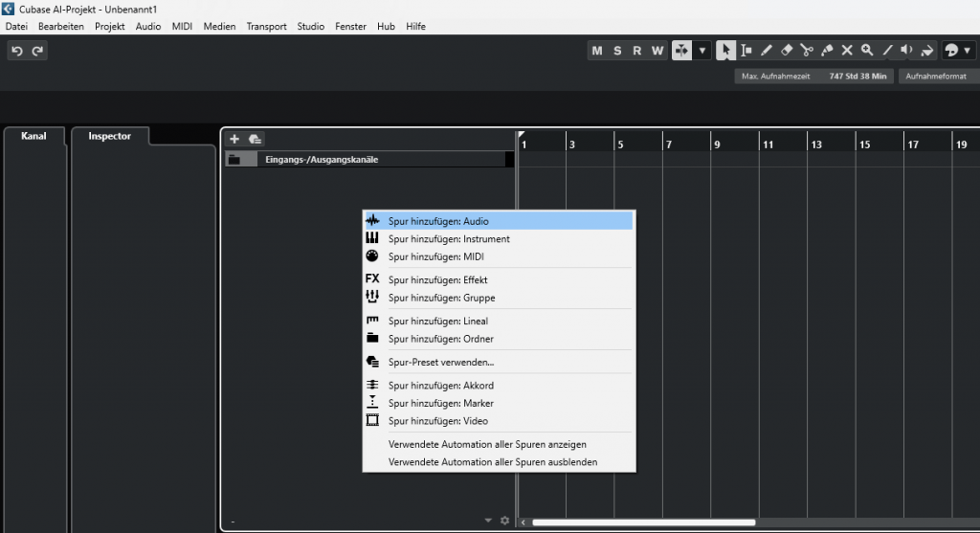The height and width of the screenshot is (533, 980).
Task: Choose Spur-Preset verwenden...
Action: pyautogui.click(x=499, y=363)
